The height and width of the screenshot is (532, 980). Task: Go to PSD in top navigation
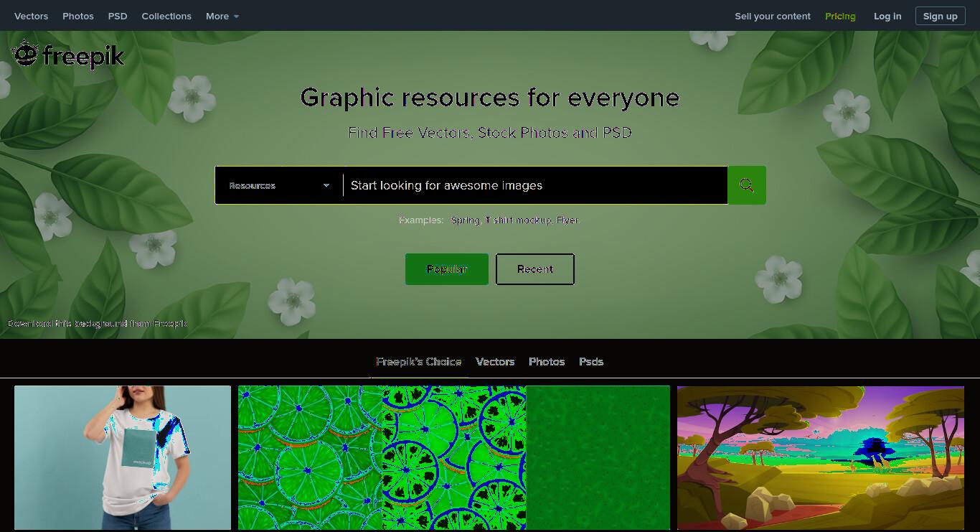point(118,16)
